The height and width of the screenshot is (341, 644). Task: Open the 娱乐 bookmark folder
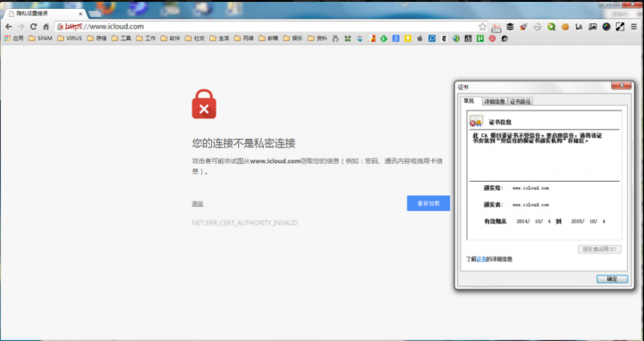point(292,38)
